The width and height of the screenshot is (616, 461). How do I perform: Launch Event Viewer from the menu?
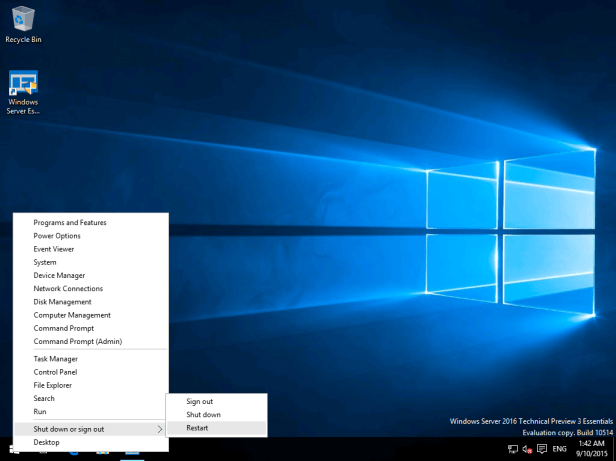pos(54,249)
